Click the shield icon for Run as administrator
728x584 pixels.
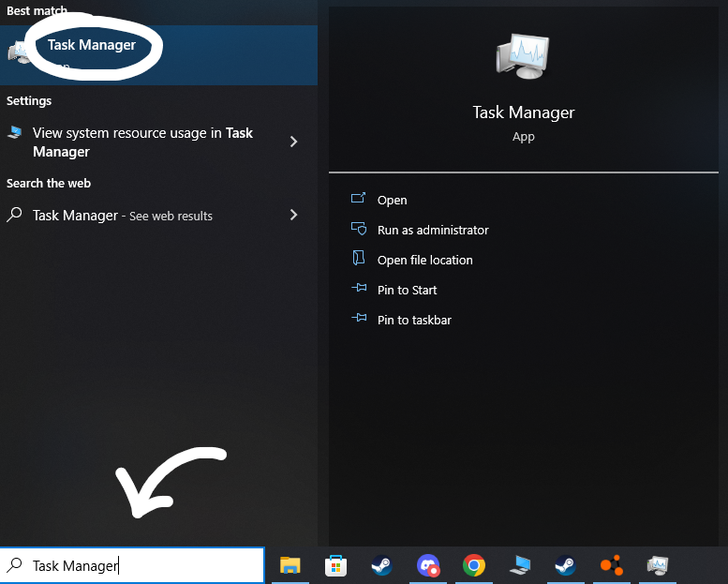click(359, 229)
